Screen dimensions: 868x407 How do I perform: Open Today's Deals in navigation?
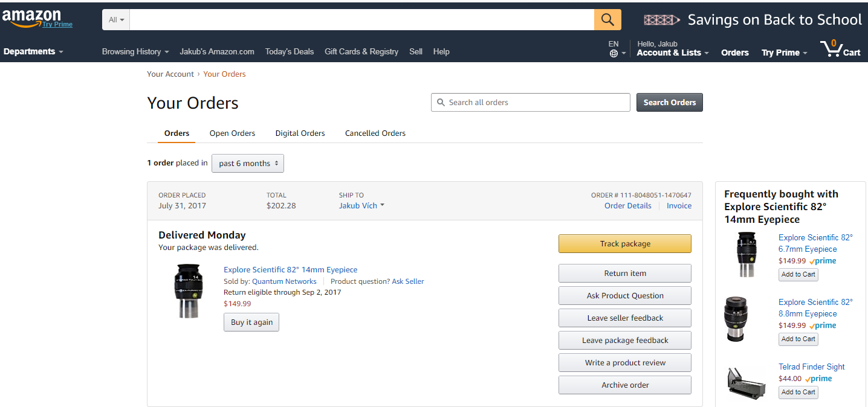(289, 52)
